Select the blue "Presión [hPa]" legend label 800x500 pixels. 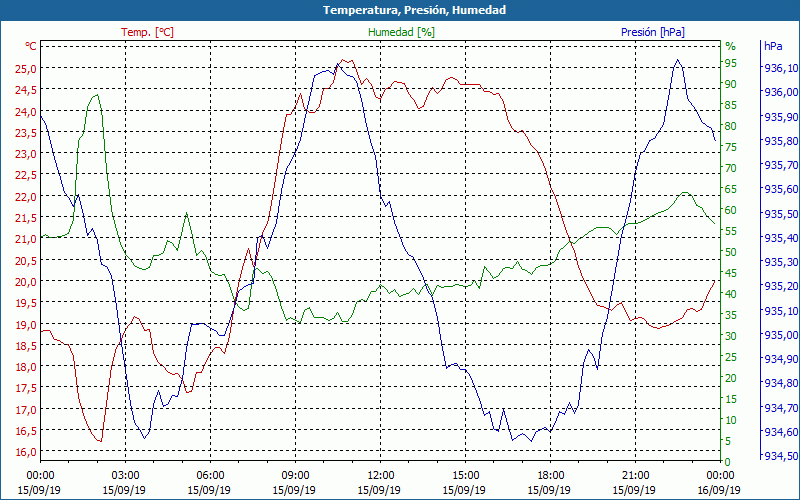pos(653,32)
